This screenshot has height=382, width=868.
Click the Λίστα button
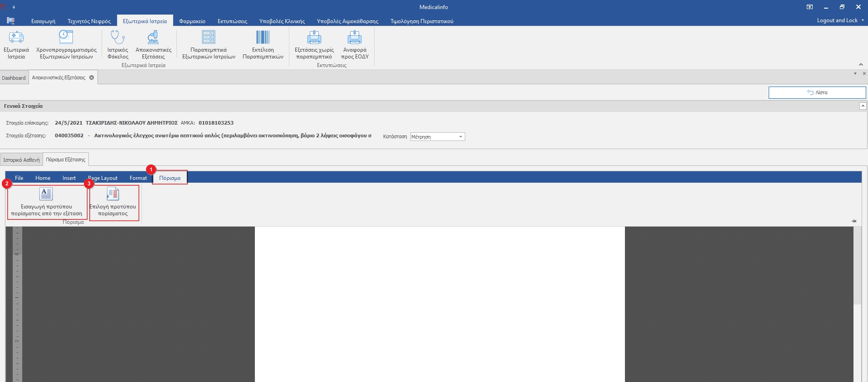pyautogui.click(x=817, y=92)
